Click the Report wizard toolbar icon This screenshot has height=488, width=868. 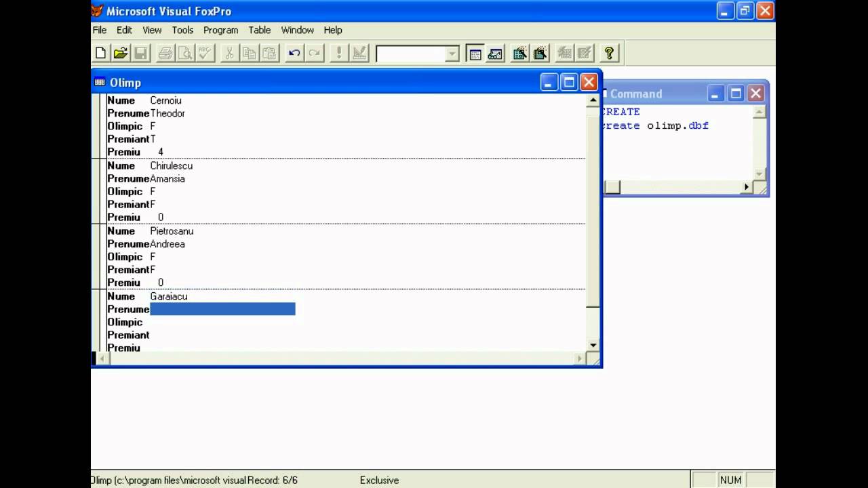point(540,54)
